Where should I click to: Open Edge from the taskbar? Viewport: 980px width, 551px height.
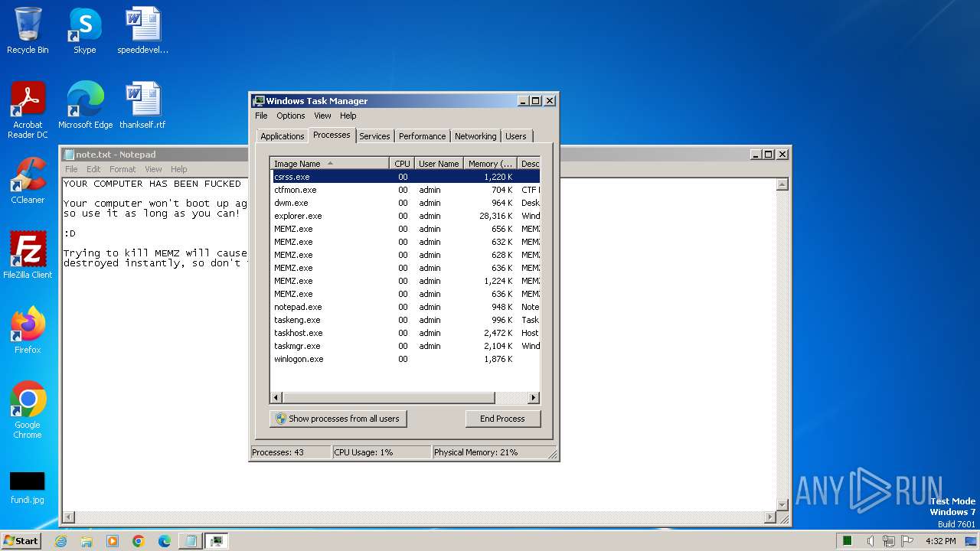click(165, 541)
